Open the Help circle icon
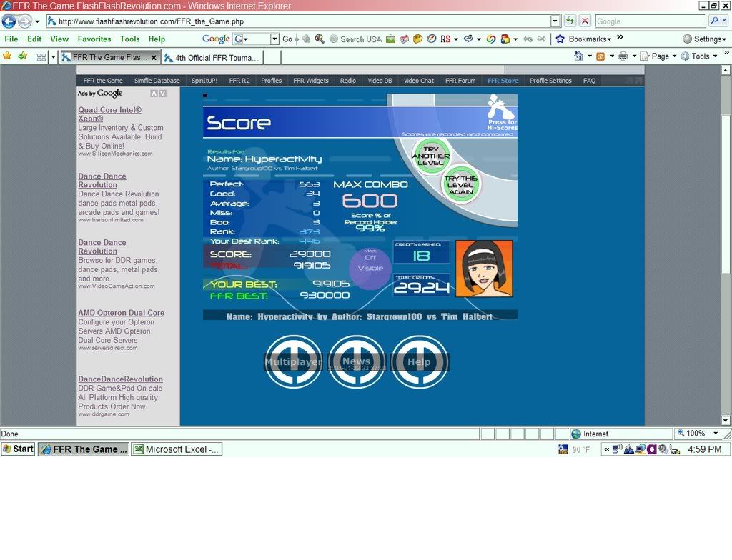 419,362
